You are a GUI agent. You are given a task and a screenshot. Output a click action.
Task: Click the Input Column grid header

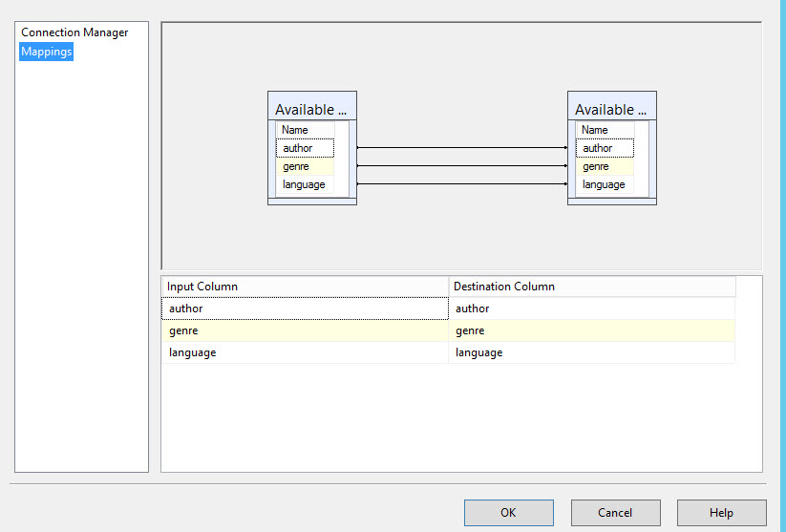[x=305, y=287]
